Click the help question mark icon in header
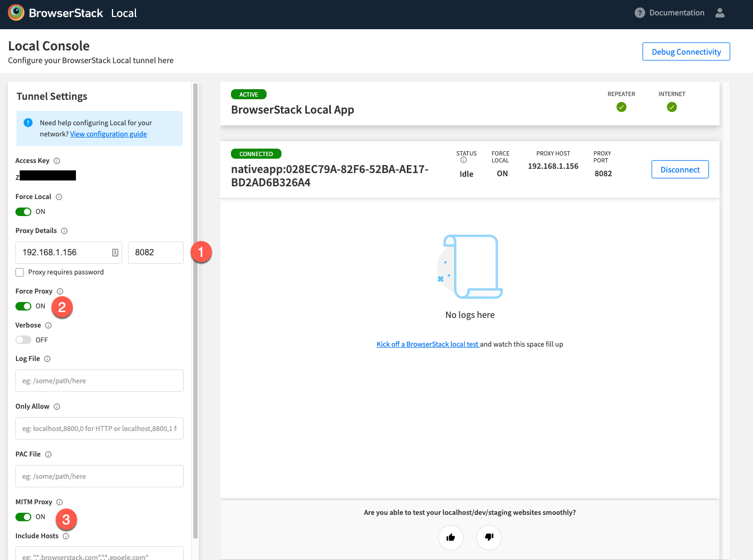Image resolution: width=753 pixels, height=560 pixels. pyautogui.click(x=639, y=12)
